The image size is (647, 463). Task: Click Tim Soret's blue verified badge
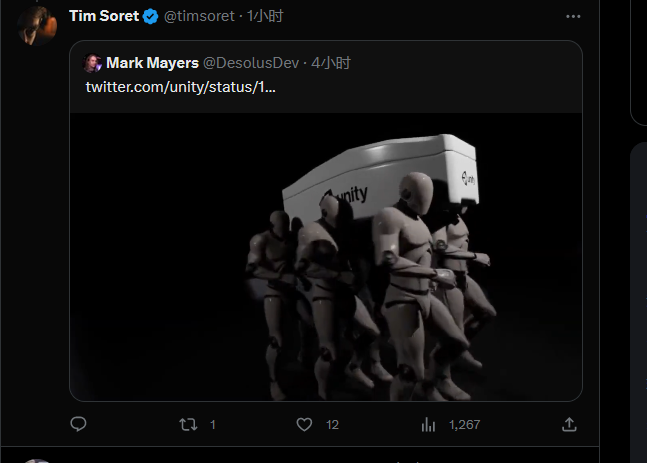pyautogui.click(x=151, y=16)
